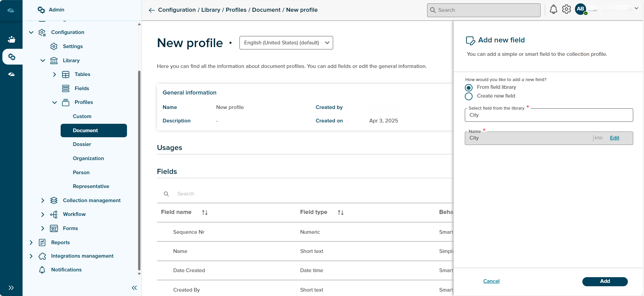The image size is (644, 296).
Task: Expand the Tables tree node
Action: click(54, 74)
